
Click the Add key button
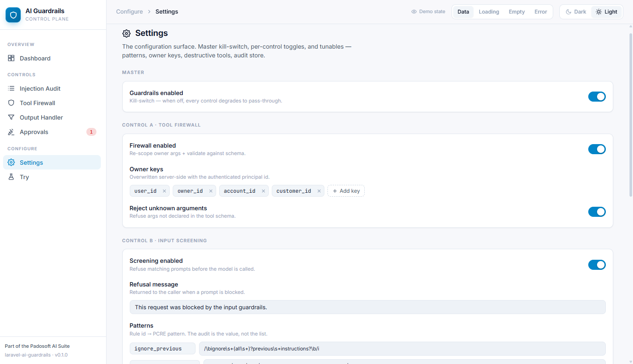[346, 191]
